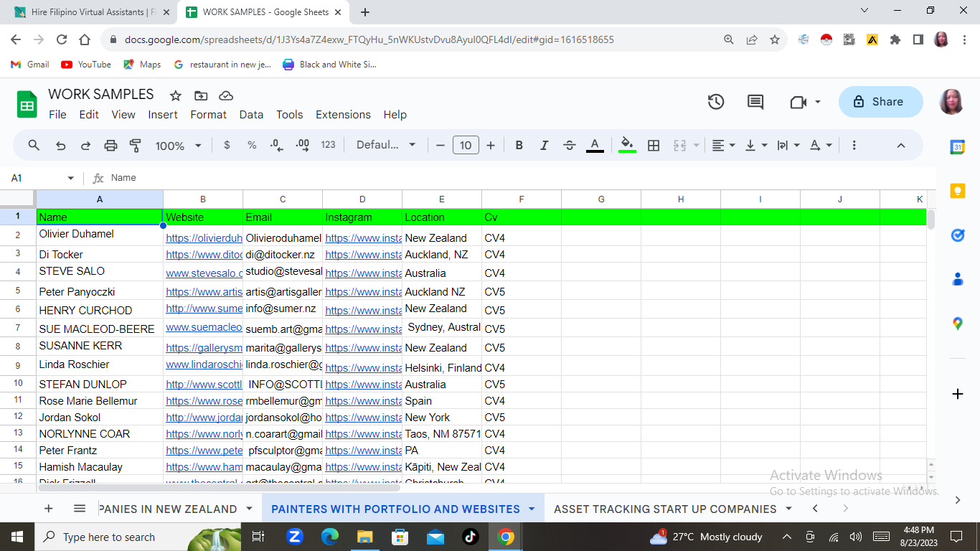Open the text color picker

(595, 145)
